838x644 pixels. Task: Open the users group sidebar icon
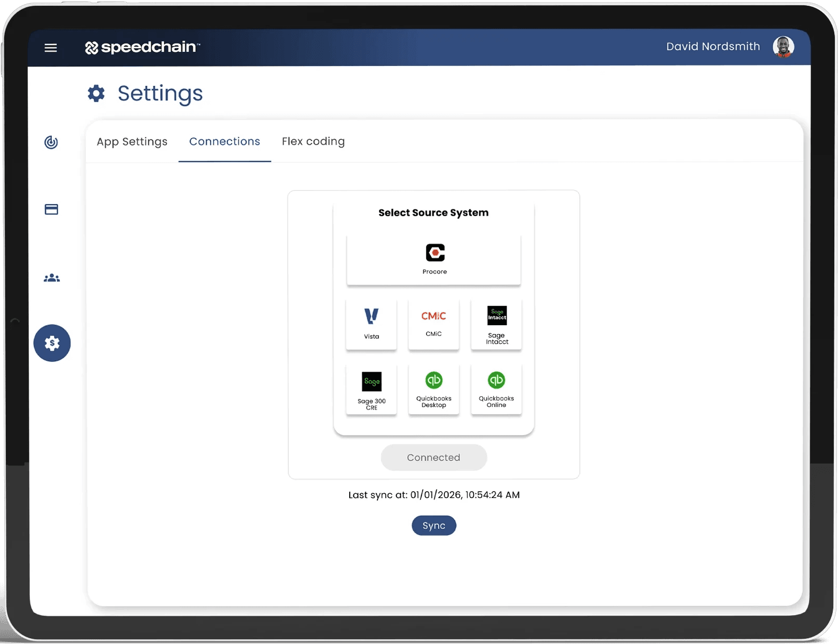coord(52,278)
